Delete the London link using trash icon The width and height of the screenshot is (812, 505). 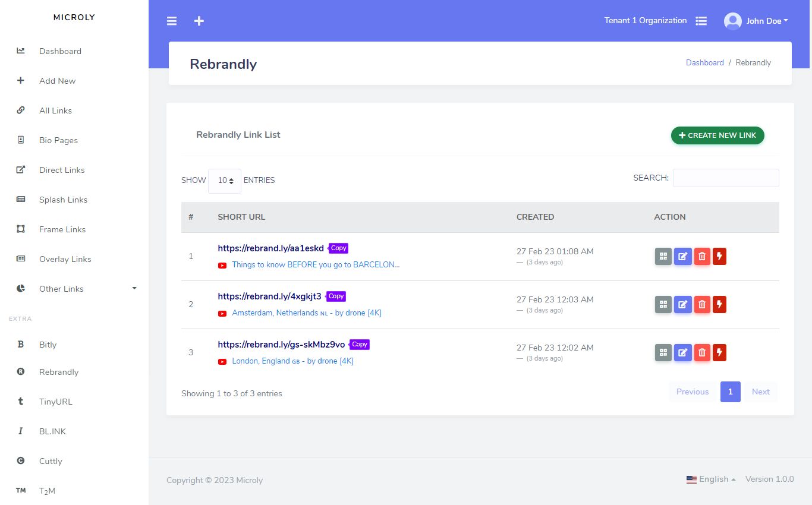(x=702, y=353)
